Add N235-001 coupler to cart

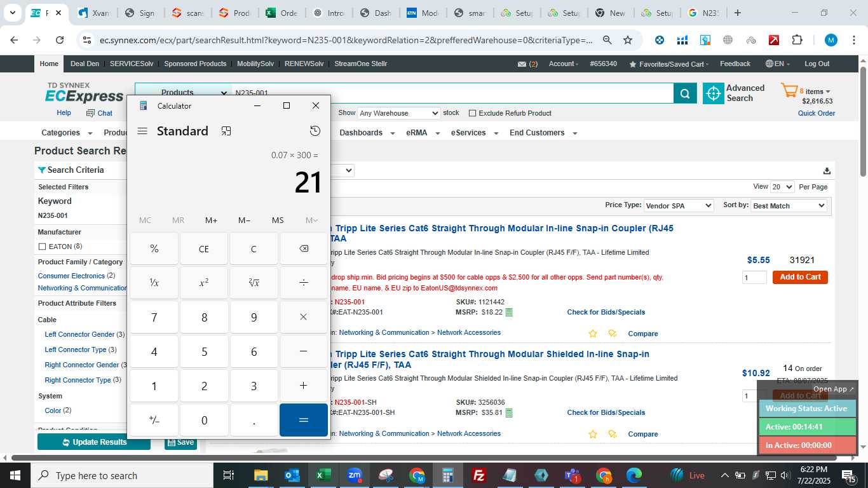pos(800,277)
